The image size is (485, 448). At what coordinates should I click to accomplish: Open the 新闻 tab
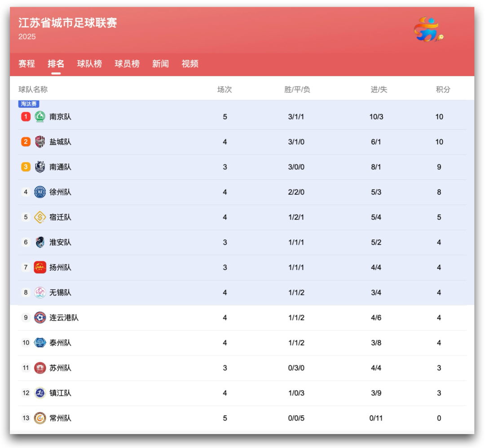[x=160, y=64]
